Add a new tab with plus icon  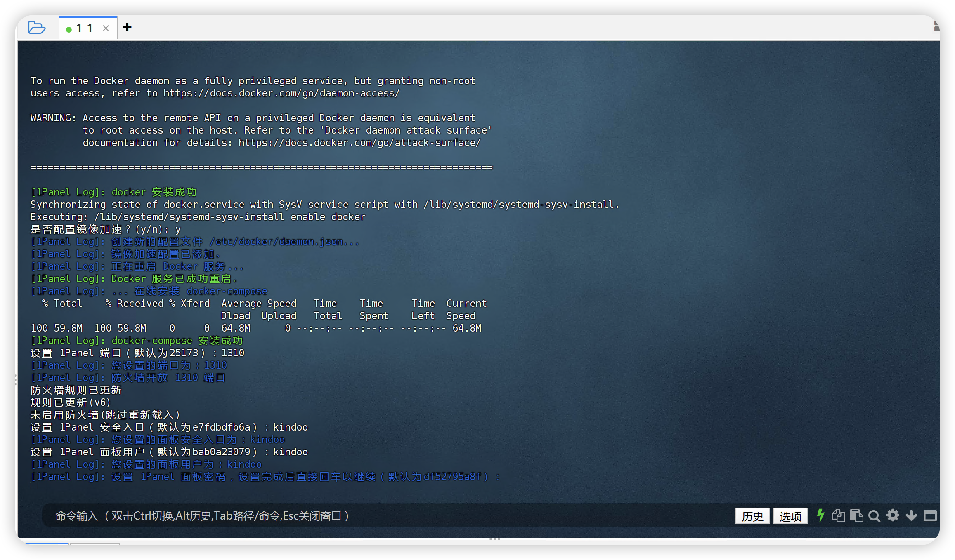click(x=127, y=27)
